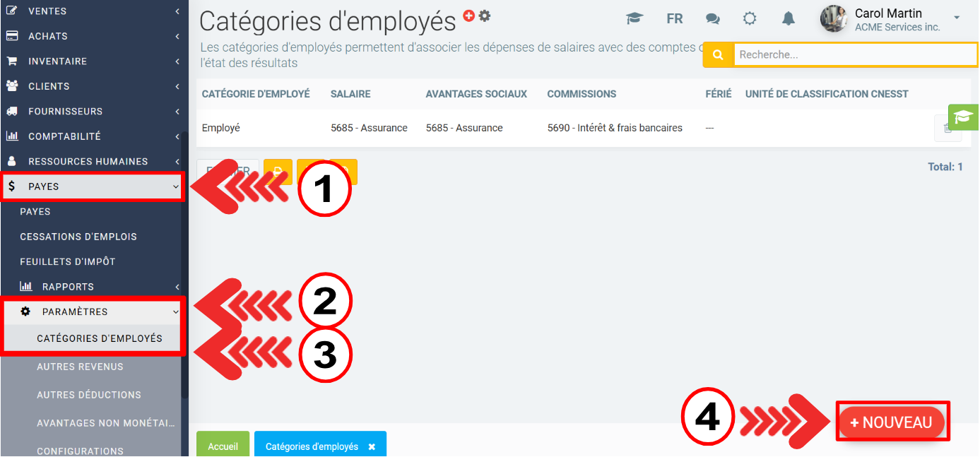
Task: Click the + Nouveau button
Action: (892, 422)
